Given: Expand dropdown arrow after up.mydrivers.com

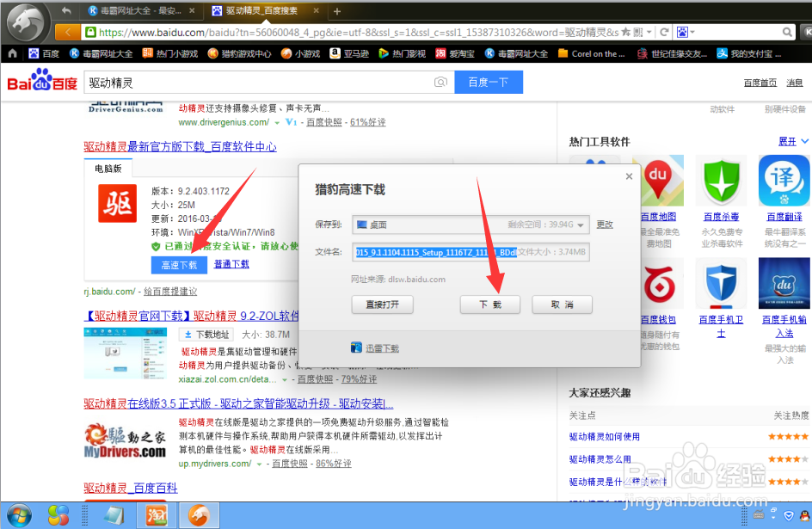Looking at the screenshot, I should click(259, 464).
